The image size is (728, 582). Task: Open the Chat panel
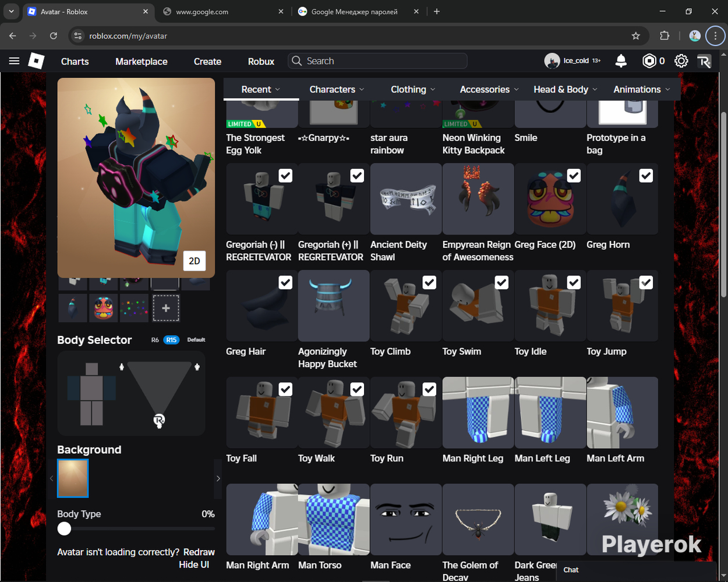[x=637, y=570]
